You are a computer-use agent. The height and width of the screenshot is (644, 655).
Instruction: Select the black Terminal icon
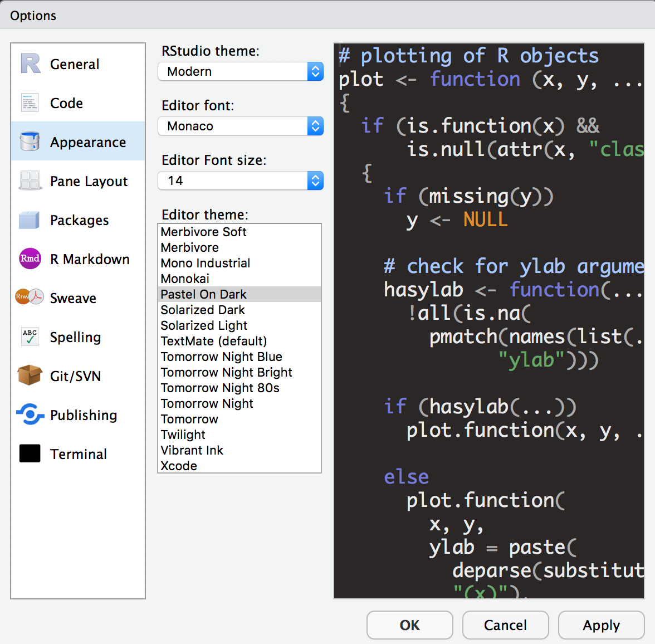30,453
